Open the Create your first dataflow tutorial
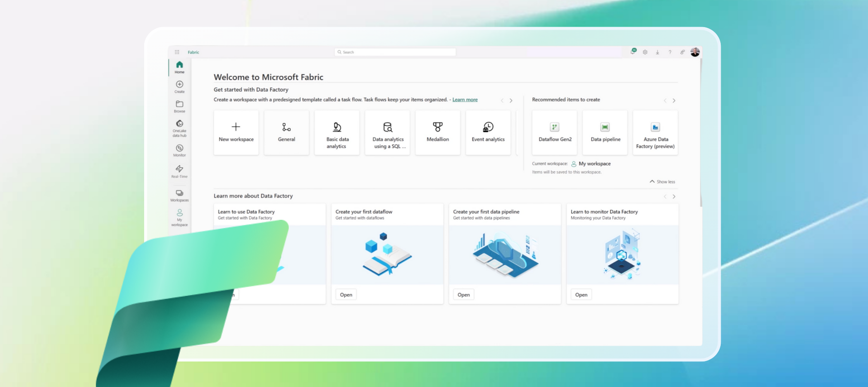 click(346, 295)
